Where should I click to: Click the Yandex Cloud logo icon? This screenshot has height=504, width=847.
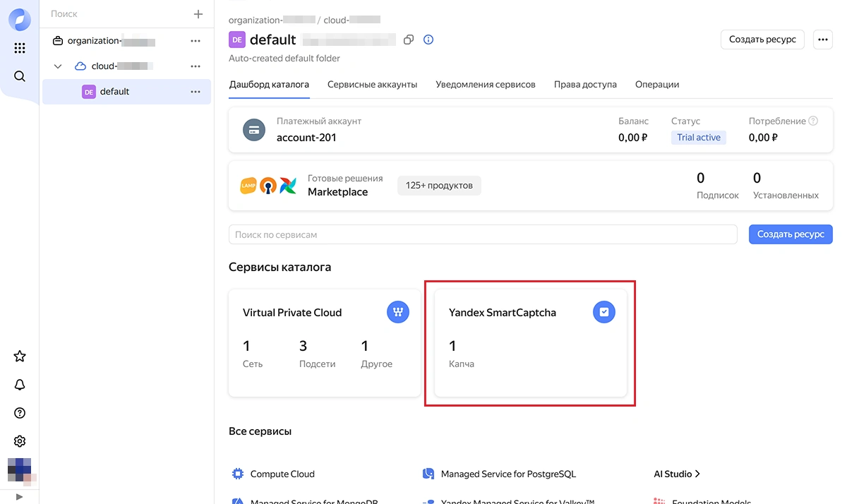click(20, 20)
